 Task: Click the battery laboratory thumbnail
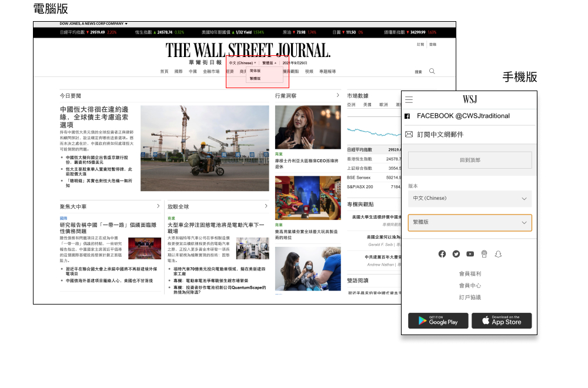pos(253,248)
